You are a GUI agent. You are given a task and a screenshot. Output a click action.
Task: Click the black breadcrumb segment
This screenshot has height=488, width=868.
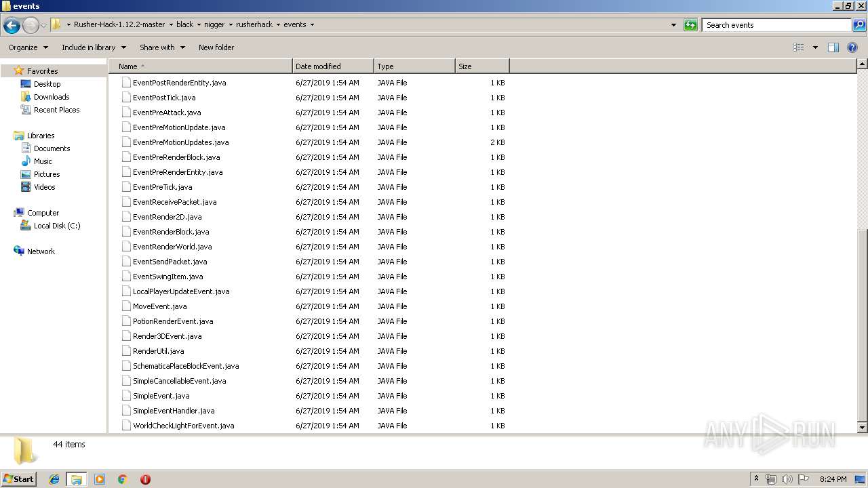click(x=184, y=24)
